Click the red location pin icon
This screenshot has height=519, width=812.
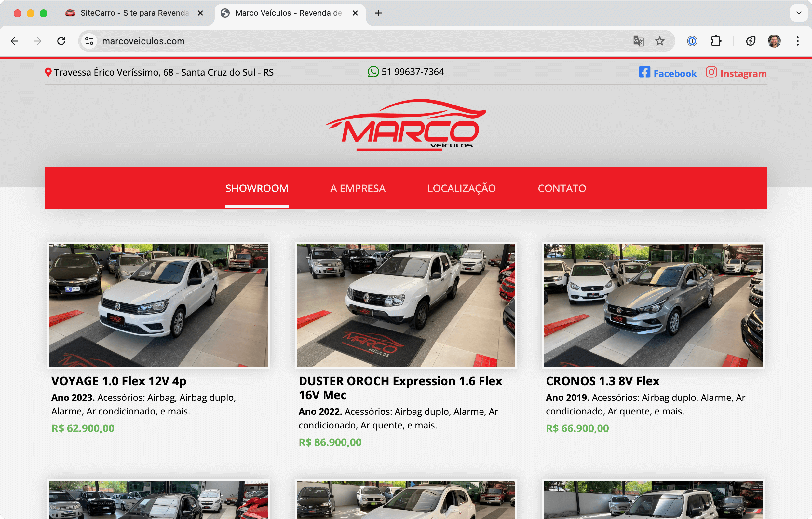pos(48,72)
